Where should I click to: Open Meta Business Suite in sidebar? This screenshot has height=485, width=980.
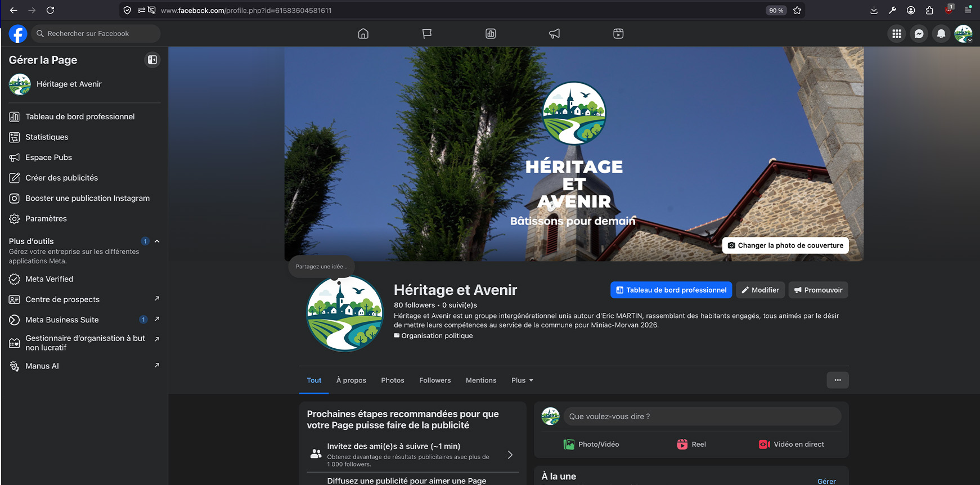62,320
